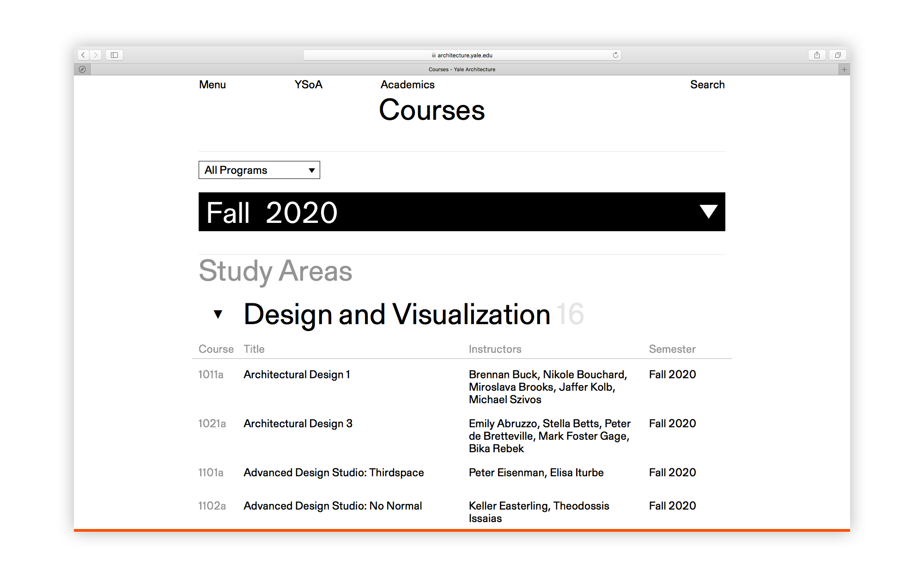Add a new tab with plus icon
Screen dimensions: 924x578
tap(844, 69)
